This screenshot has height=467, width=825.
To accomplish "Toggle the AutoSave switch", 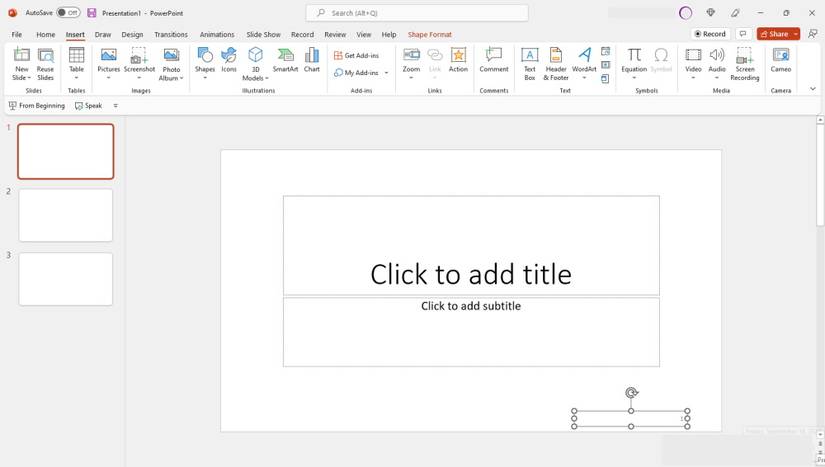I will (68, 13).
